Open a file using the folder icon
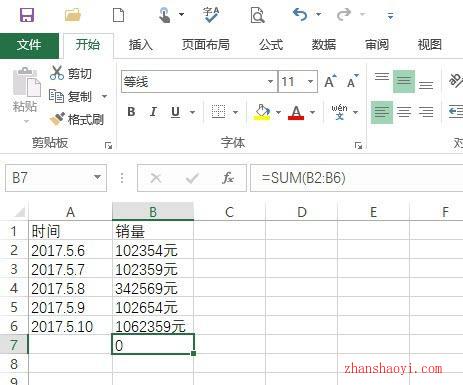Image resolution: width=463 pixels, height=385 pixels. pos(73,15)
